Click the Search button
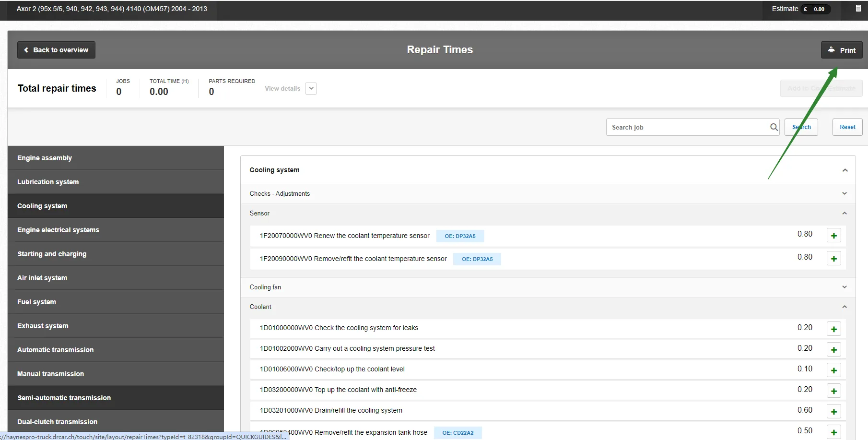The image size is (868, 440). pyautogui.click(x=801, y=127)
